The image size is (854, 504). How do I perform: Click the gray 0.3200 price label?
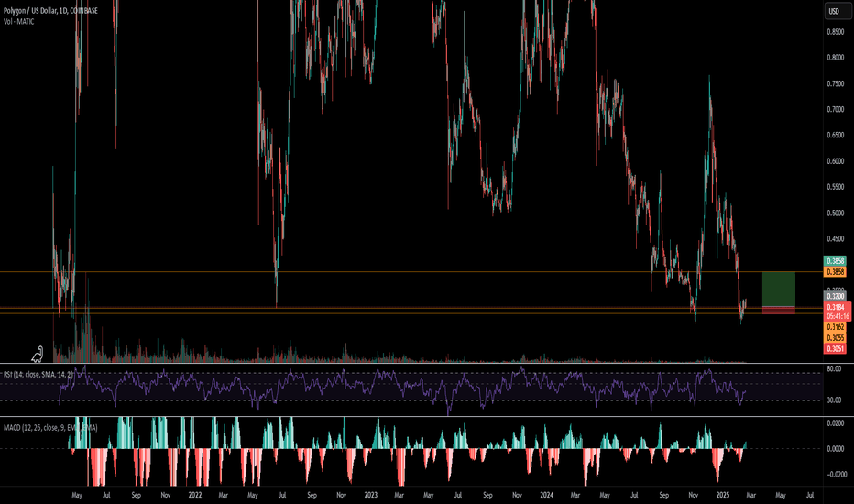[x=835, y=296]
